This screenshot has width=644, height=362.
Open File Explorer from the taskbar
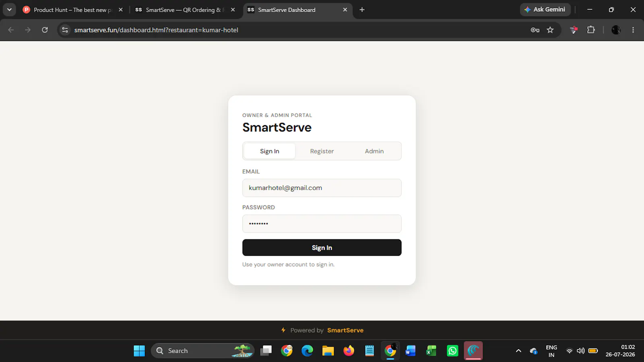click(x=328, y=351)
